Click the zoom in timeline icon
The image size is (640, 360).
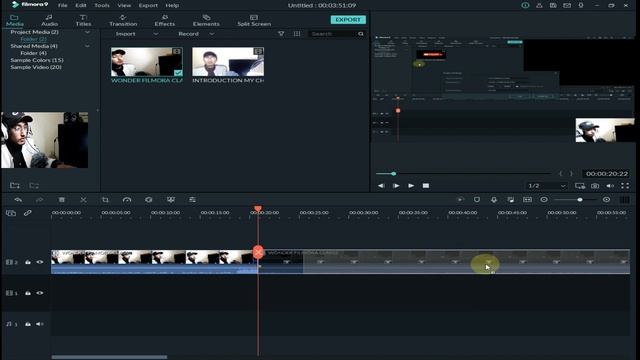click(607, 200)
